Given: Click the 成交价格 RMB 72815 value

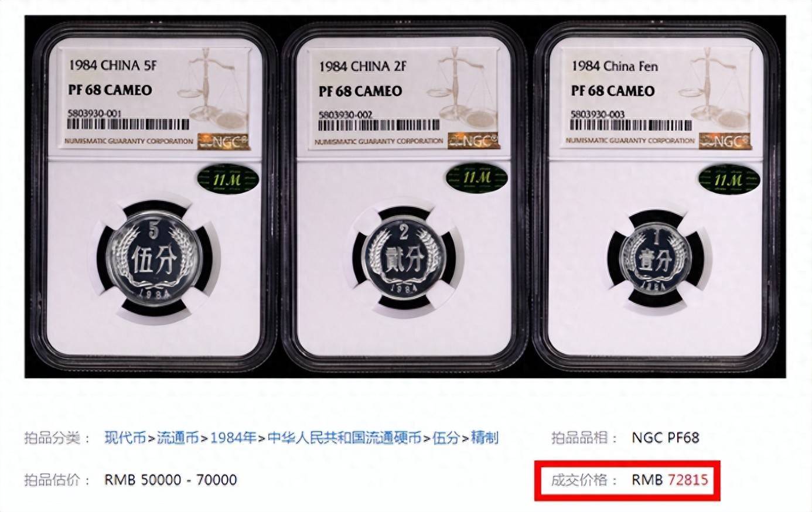Looking at the screenshot, I should tap(670, 480).
